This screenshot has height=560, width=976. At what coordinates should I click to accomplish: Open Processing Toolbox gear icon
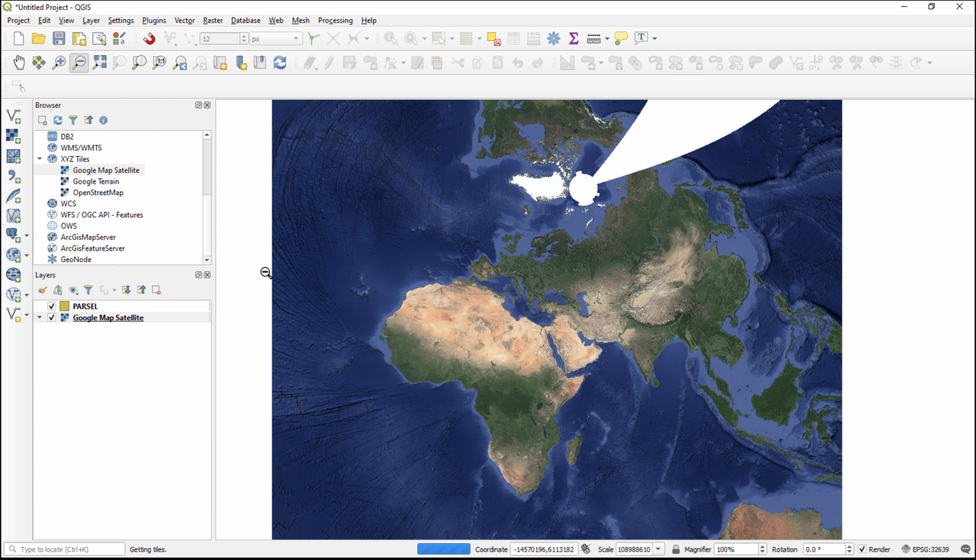point(554,39)
